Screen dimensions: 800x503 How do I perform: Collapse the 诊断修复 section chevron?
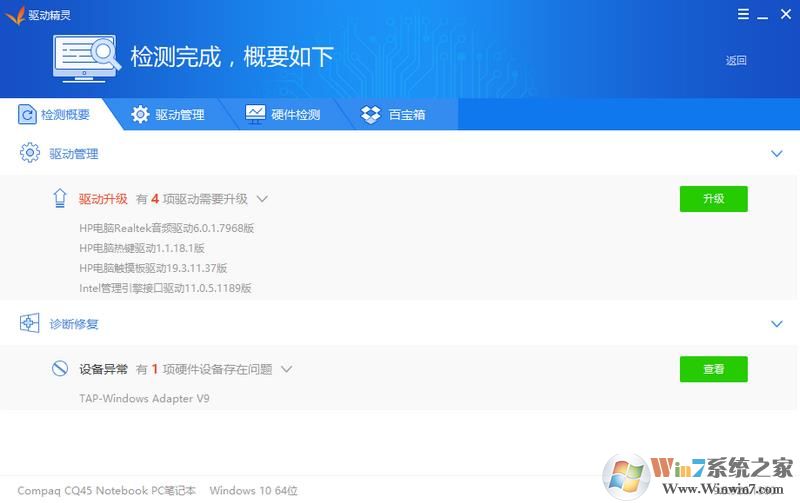coord(776,324)
